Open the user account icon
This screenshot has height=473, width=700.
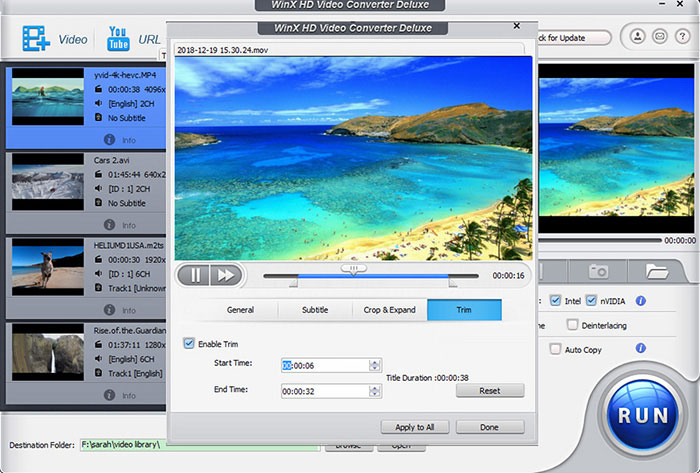(638, 37)
